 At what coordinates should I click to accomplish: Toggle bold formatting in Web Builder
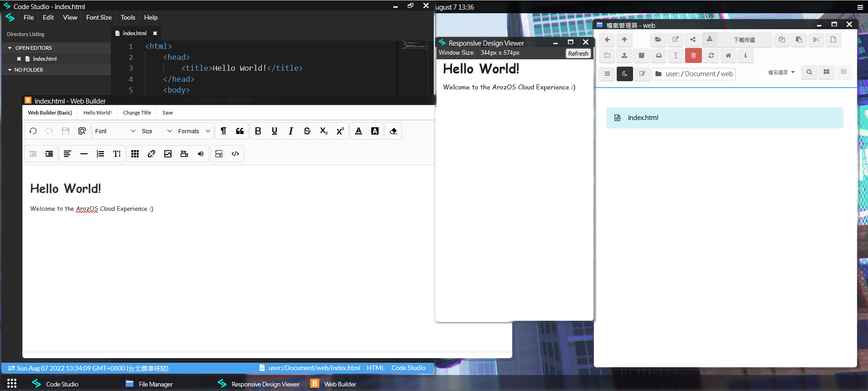click(258, 131)
